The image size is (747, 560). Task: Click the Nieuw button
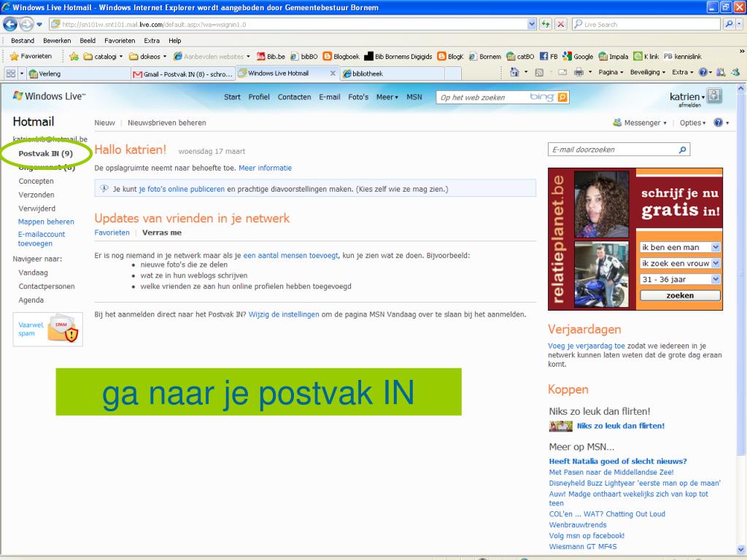click(x=104, y=122)
